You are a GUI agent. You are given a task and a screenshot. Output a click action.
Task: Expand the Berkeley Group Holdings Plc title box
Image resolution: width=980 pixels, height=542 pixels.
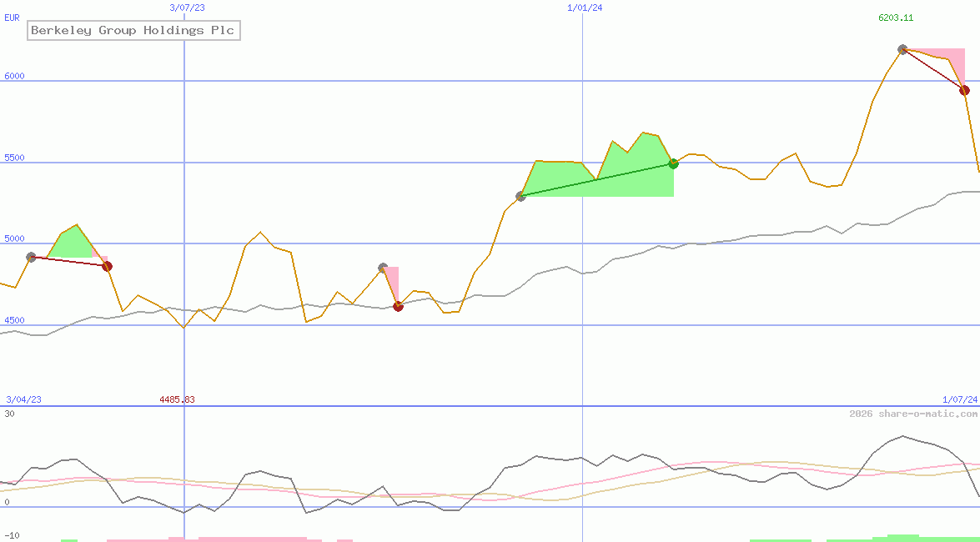(x=133, y=30)
